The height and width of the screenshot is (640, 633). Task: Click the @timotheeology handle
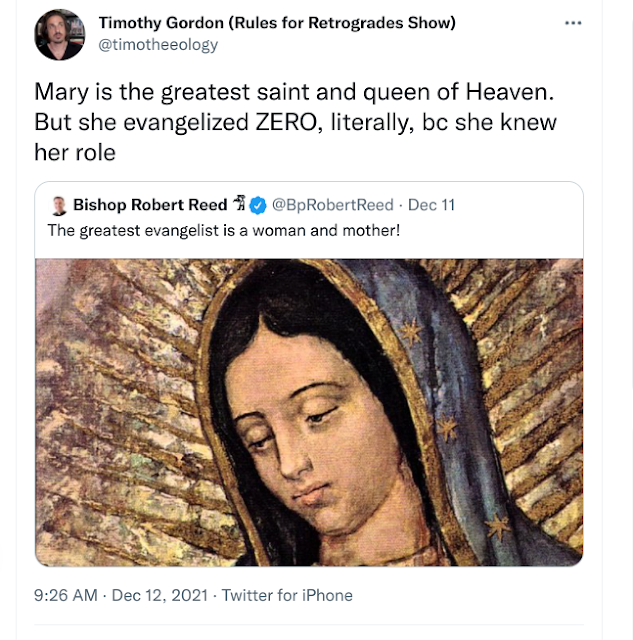coord(158,44)
